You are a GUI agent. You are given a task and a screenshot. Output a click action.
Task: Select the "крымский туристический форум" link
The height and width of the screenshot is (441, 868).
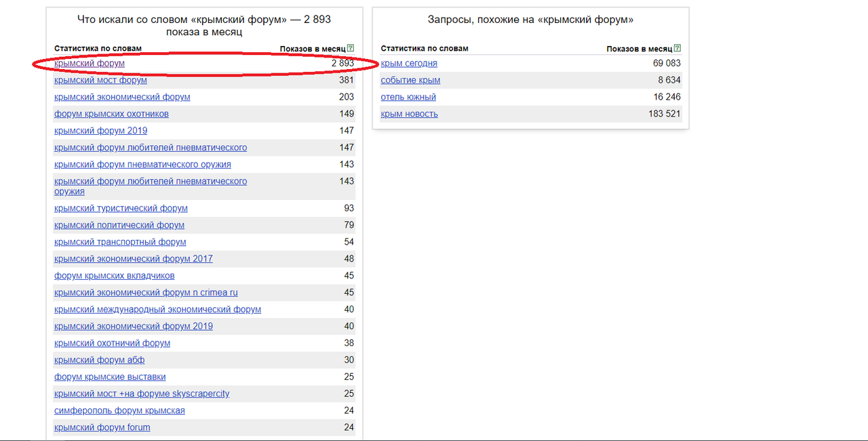click(121, 208)
